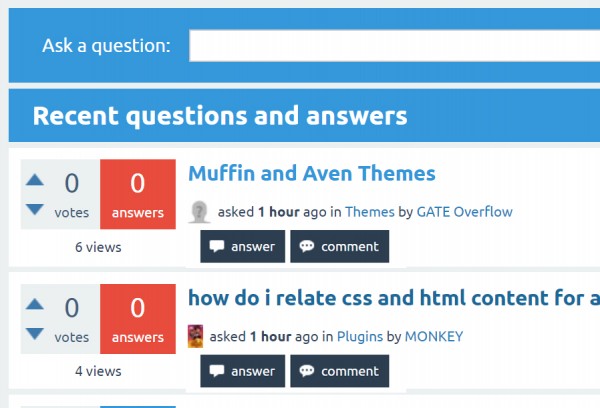Open the Muffin and Aven Themes question
This screenshot has width=600, height=408.
311,173
